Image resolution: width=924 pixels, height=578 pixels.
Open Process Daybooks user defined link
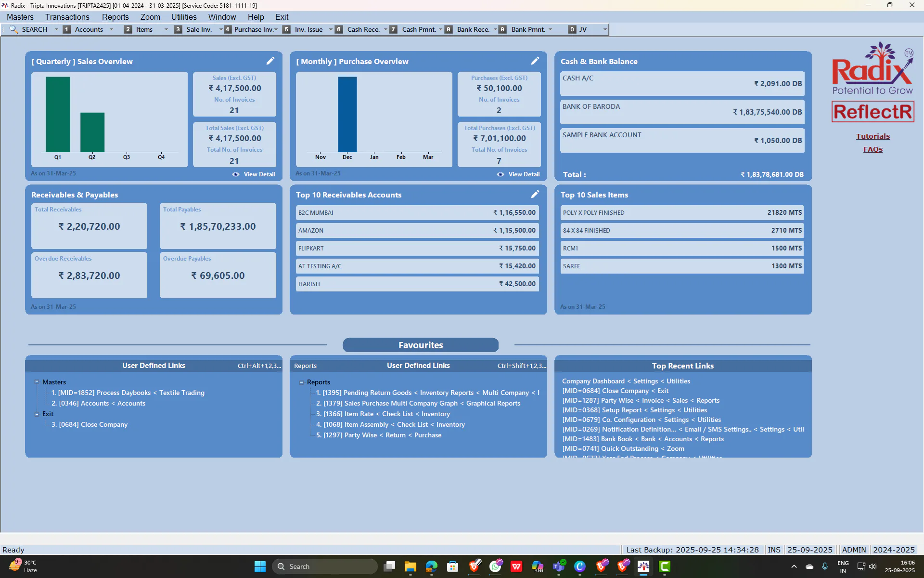128,393
